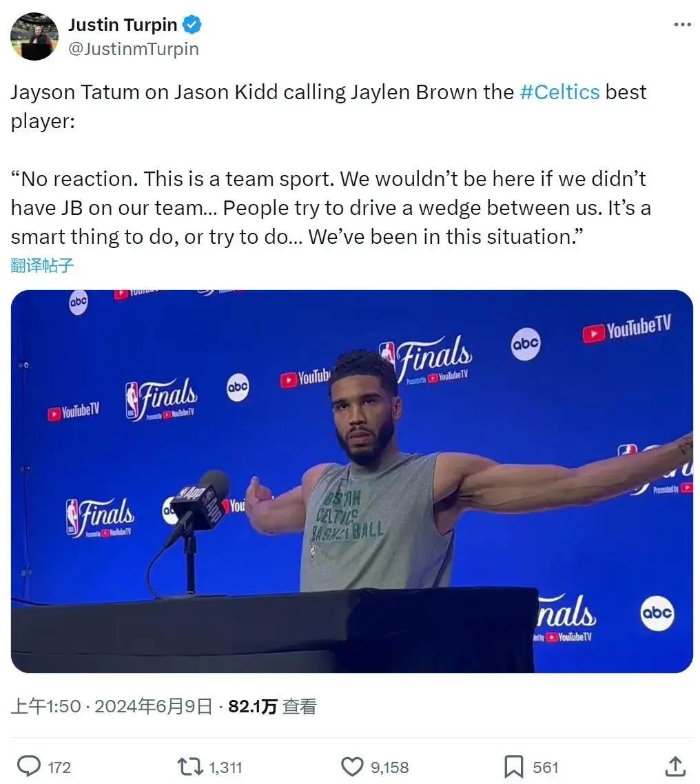Click the blue verified badge
This screenshot has height=784, width=700.
pos(192,25)
